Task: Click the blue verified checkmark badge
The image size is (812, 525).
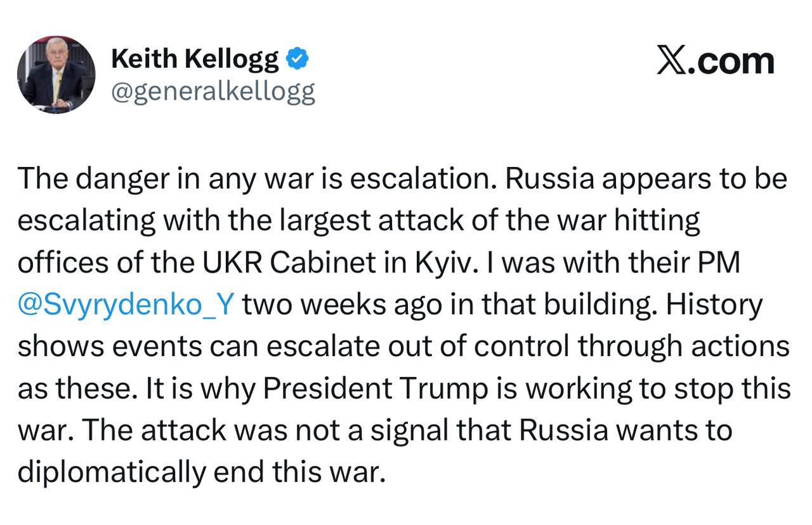Action: 296,60
